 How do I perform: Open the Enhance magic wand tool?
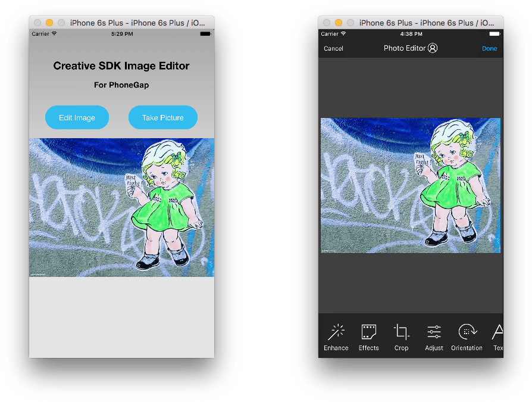336,337
